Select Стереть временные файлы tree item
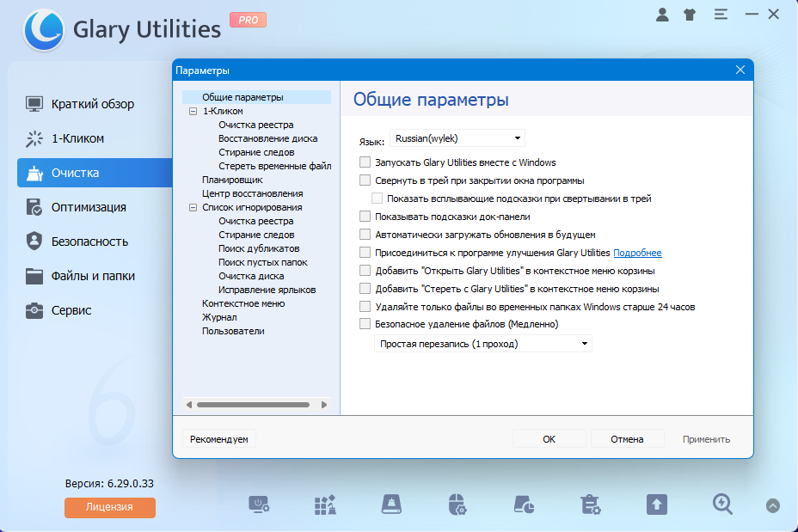798x532 pixels. tap(275, 166)
